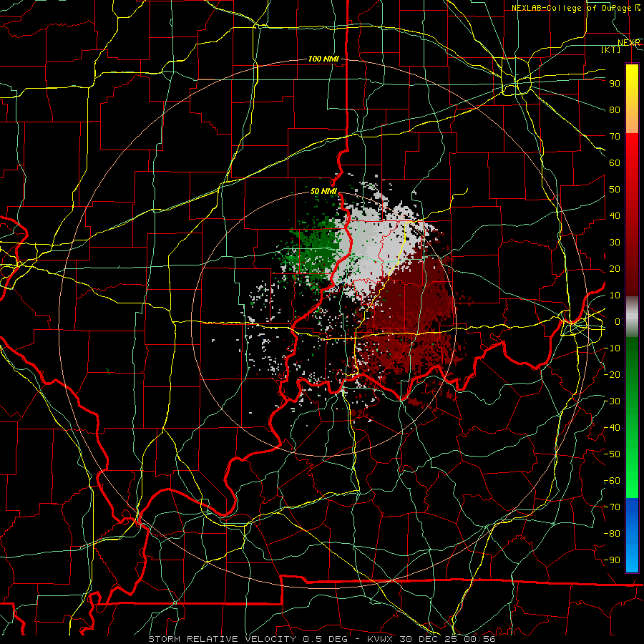Image resolution: width=644 pixels, height=644 pixels.
Task: Click the -10 value on the velocity scale
Action: [x=613, y=348]
